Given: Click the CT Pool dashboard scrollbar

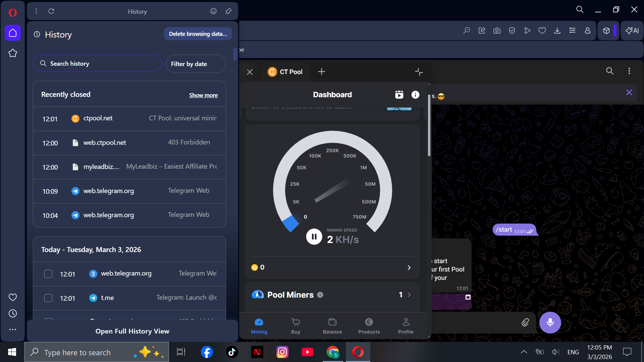Looking at the screenshot, I should coord(429,126).
